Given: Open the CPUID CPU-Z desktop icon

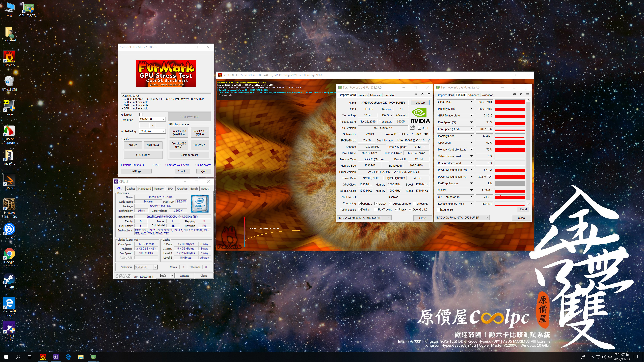Looking at the screenshot, I should pyautogui.click(x=9, y=331).
